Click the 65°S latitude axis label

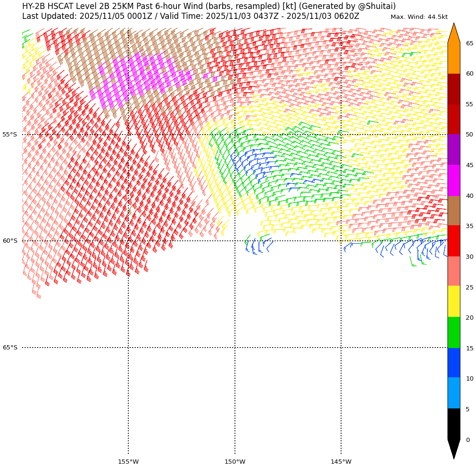click(10, 348)
